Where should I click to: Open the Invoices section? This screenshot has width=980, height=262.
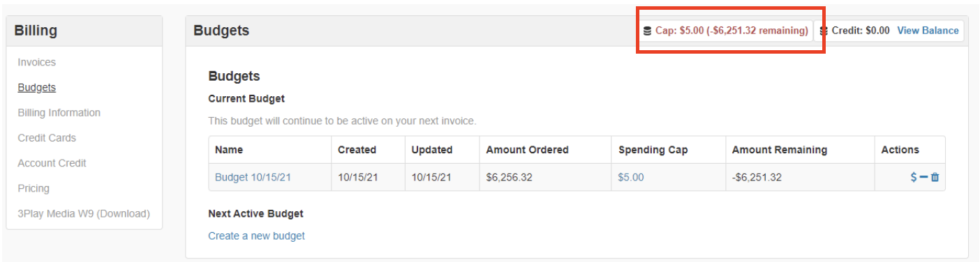(37, 62)
